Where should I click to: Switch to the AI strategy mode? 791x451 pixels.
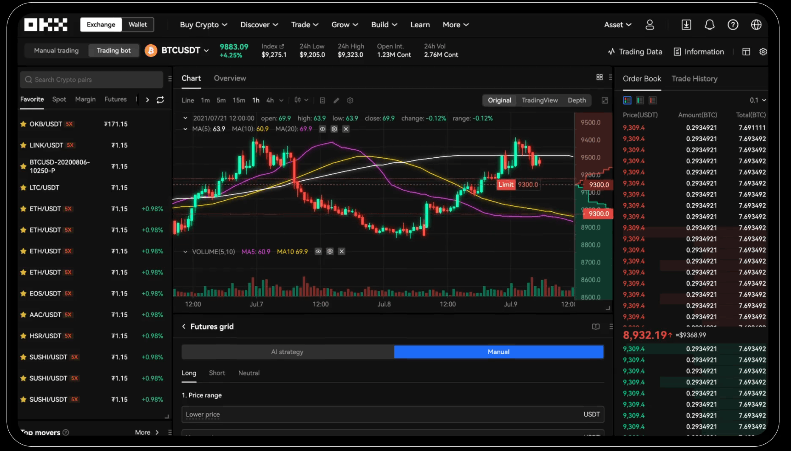pyautogui.click(x=288, y=352)
